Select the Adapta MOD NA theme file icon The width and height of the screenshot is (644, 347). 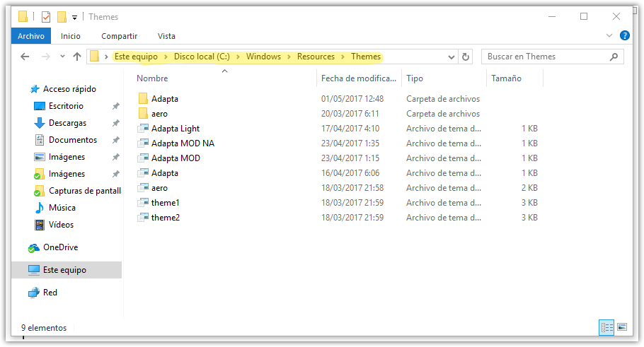(x=143, y=143)
